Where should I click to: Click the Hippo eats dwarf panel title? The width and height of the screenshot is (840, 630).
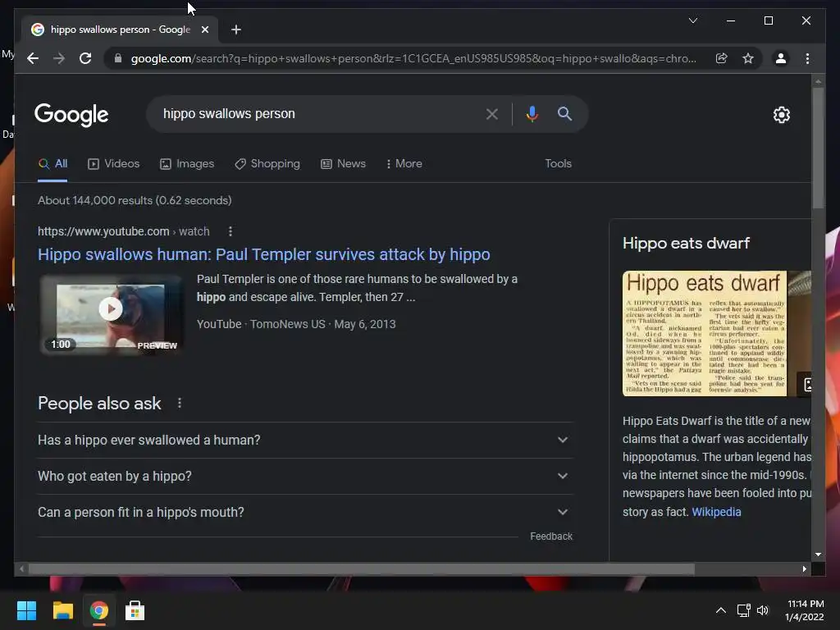click(x=686, y=243)
